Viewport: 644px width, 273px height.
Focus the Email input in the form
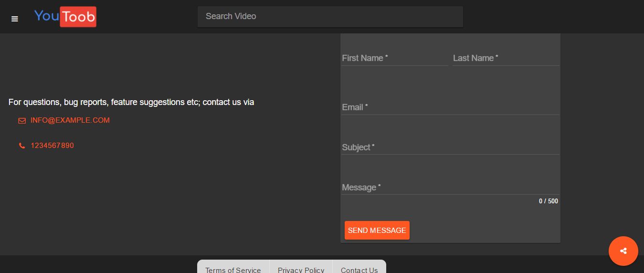click(450, 107)
